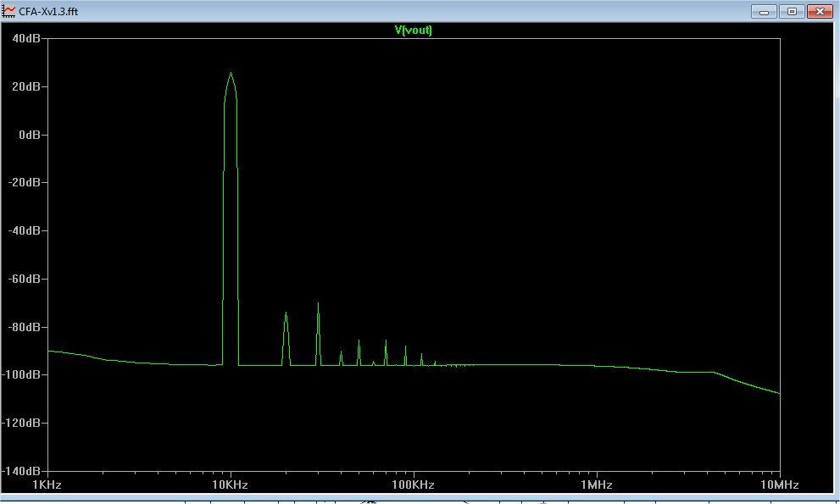Click the 1MHz horizontal axis label
Image resolution: width=840 pixels, height=504 pixels.
(596, 485)
